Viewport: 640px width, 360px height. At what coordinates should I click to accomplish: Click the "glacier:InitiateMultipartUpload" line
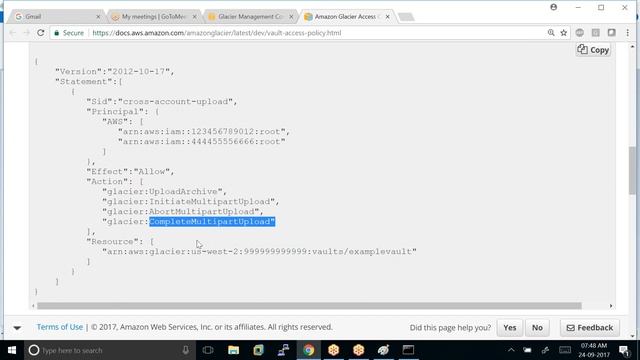point(191,202)
